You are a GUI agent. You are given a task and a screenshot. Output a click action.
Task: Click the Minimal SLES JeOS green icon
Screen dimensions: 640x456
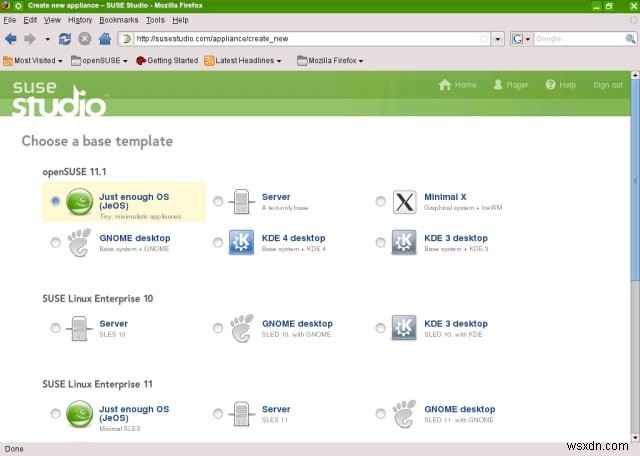[80, 414]
